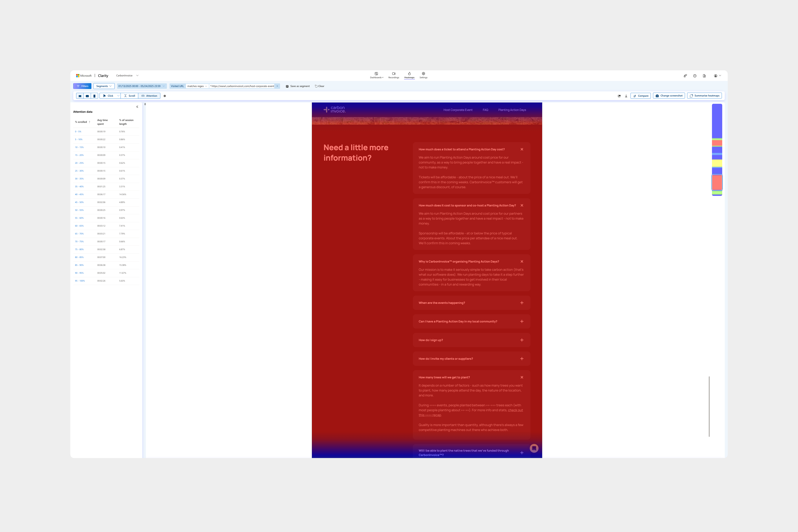Screen dimensions: 798x532
Task: Open the 'matches regex' operator dropdown
Action: (197, 86)
